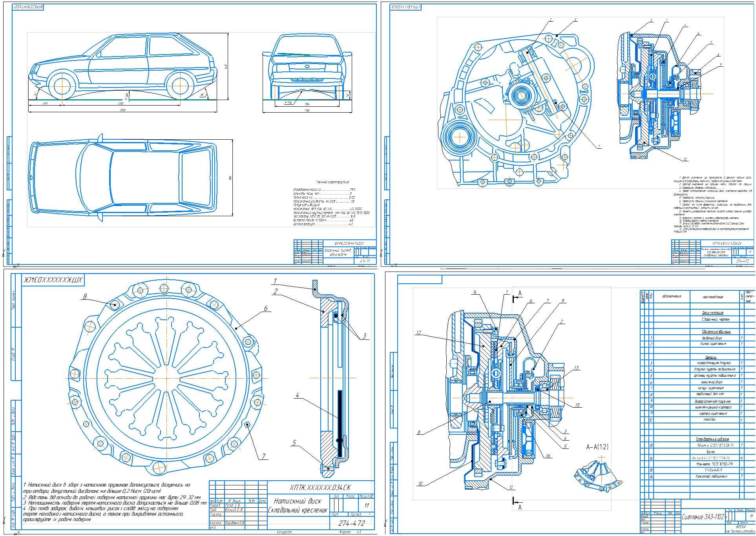
Task: Click callout '8' on pressure plate front view
Action: [85, 297]
